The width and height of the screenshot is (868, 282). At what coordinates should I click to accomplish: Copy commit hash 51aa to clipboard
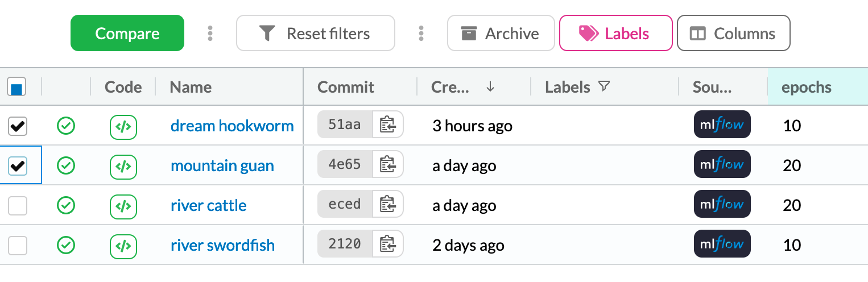click(x=388, y=125)
